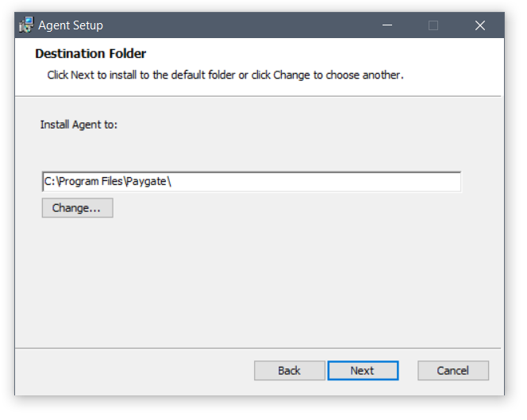Select the Destination Folder heading
Viewport: 527px width, 420px height.
coord(90,54)
